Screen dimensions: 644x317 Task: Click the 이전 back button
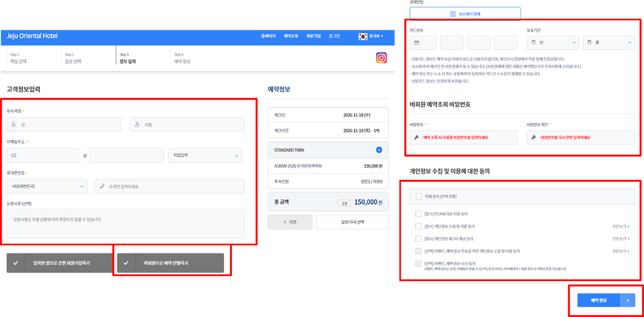click(289, 222)
